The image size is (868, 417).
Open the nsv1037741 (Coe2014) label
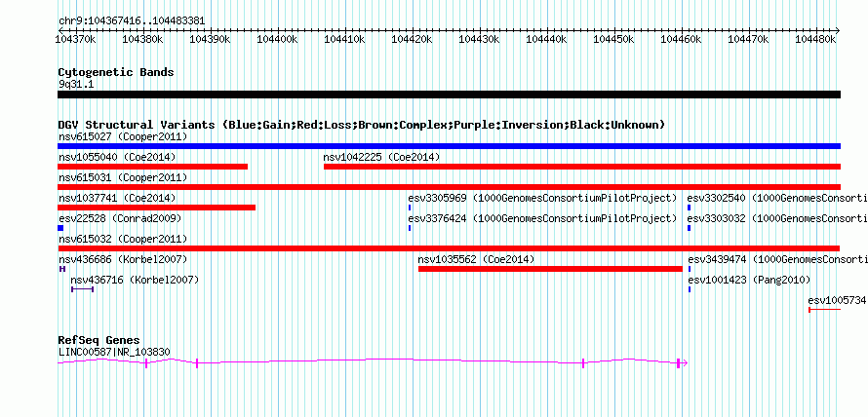[x=117, y=198]
